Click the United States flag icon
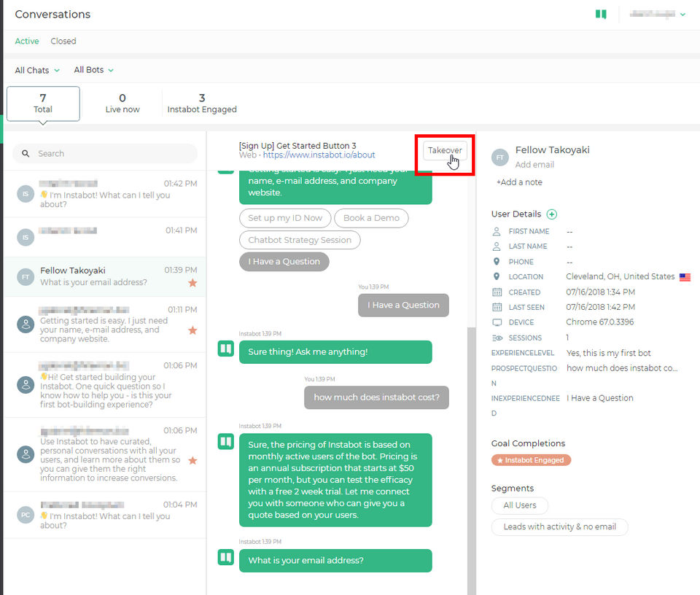Screen dimensions: 700x595 685,277
